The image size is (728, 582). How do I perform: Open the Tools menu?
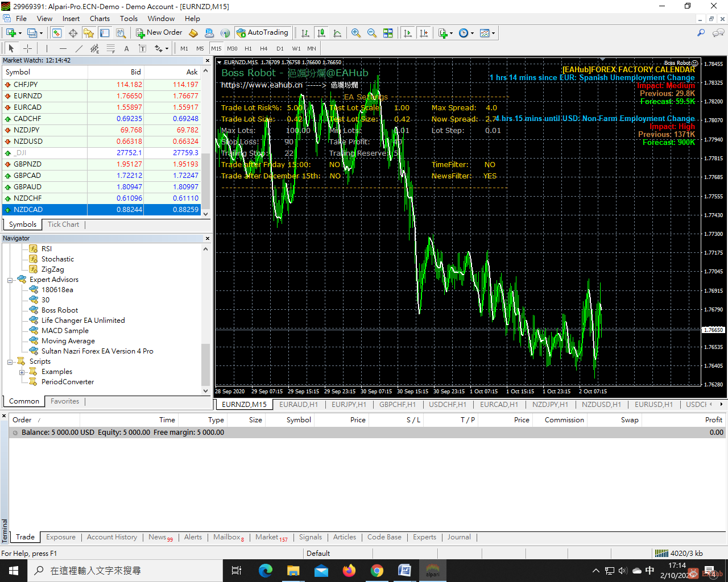[129, 18]
